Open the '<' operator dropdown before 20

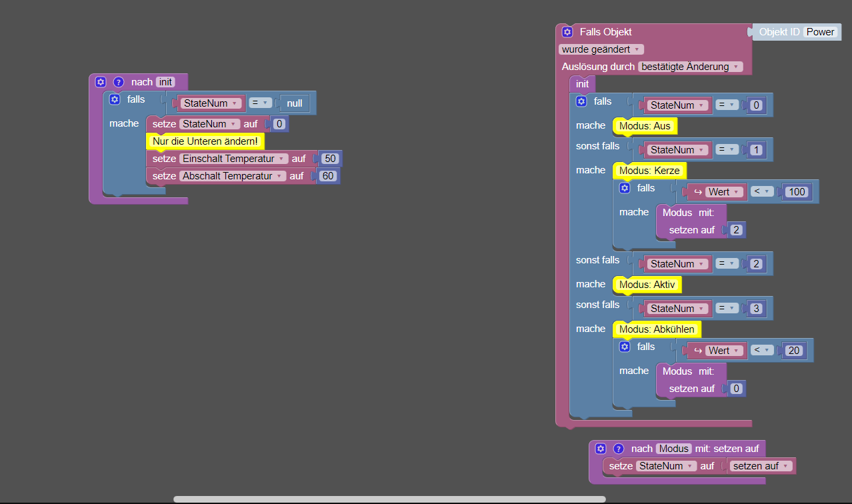[x=763, y=351]
